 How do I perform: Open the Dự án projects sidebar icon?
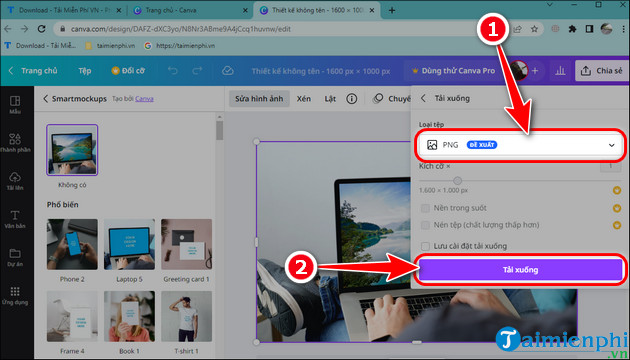(15, 257)
